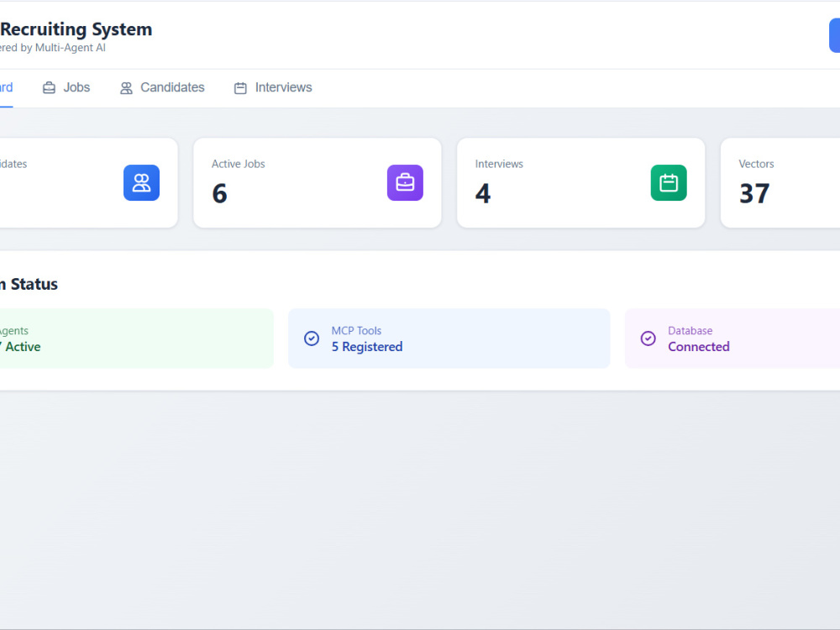This screenshot has height=630, width=840.
Task: Click the Recruiting System title
Action: pyautogui.click(x=76, y=29)
